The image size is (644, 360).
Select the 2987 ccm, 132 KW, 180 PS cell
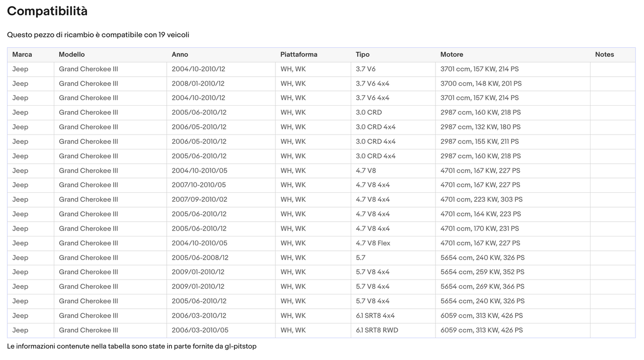click(x=480, y=127)
